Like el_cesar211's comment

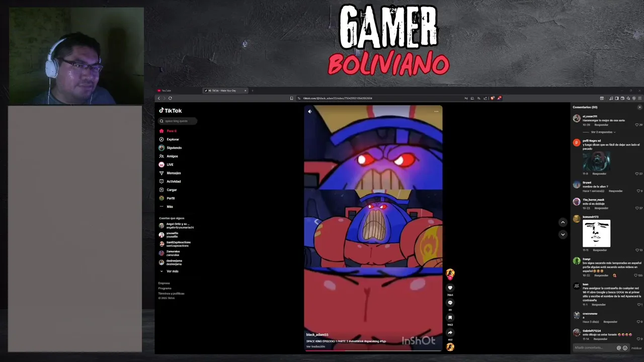(x=637, y=125)
